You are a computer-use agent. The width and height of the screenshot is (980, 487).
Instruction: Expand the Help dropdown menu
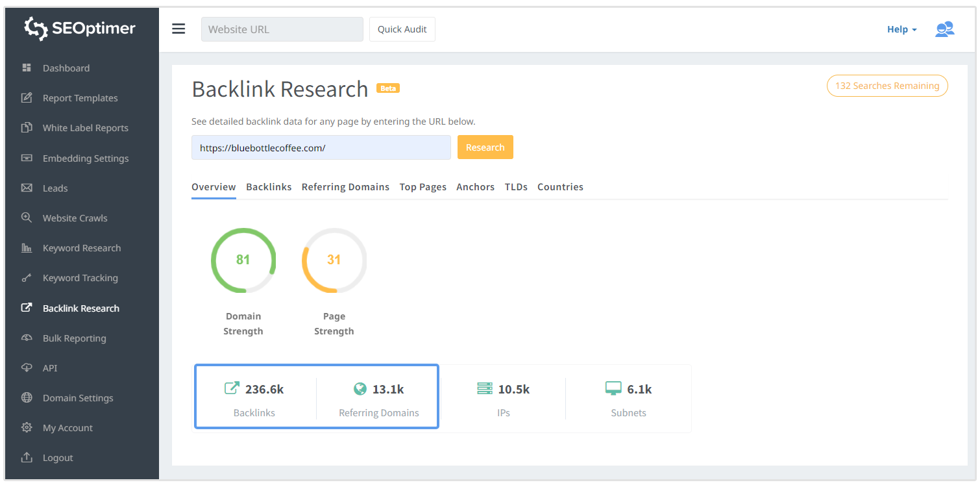tap(901, 29)
